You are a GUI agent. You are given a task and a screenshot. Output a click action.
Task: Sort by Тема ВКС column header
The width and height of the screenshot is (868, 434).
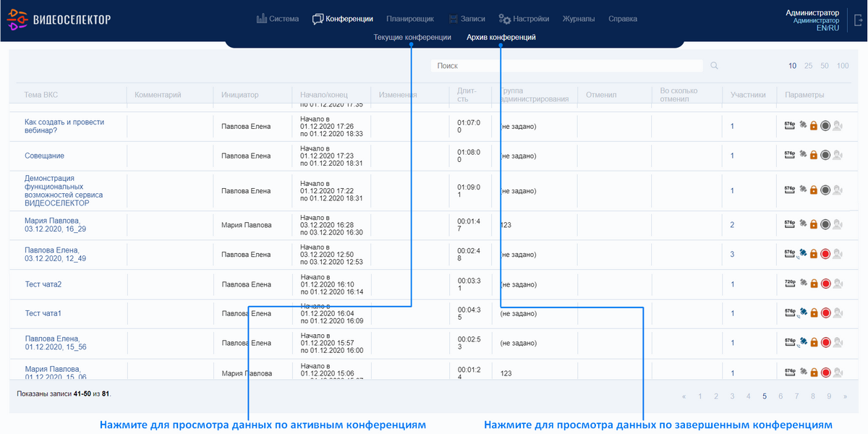[x=41, y=95]
